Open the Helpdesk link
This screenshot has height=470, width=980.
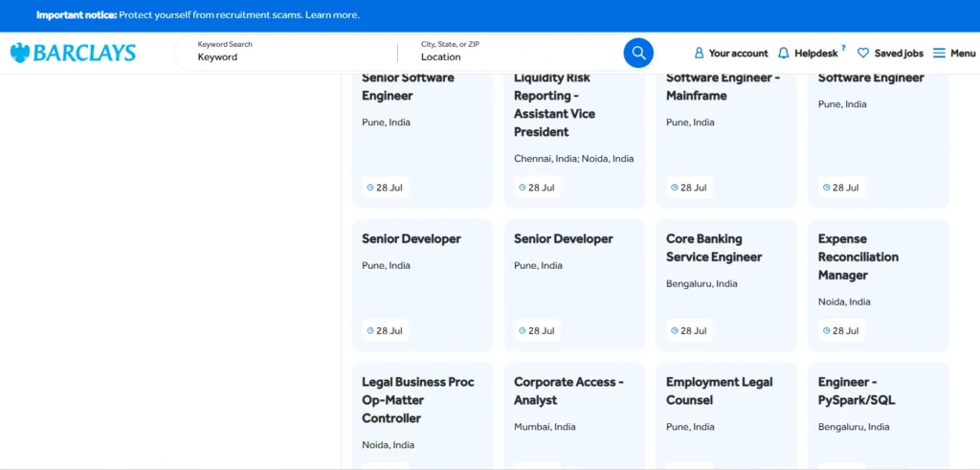pos(815,53)
